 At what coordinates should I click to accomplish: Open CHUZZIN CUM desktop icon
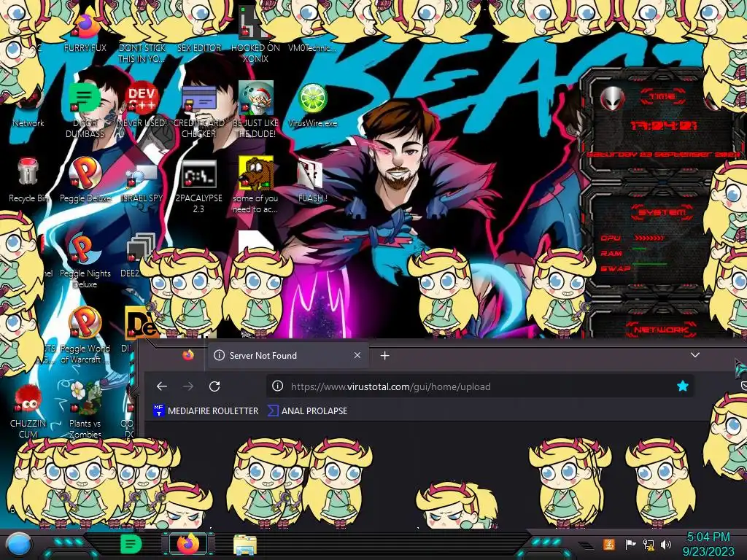28,411
